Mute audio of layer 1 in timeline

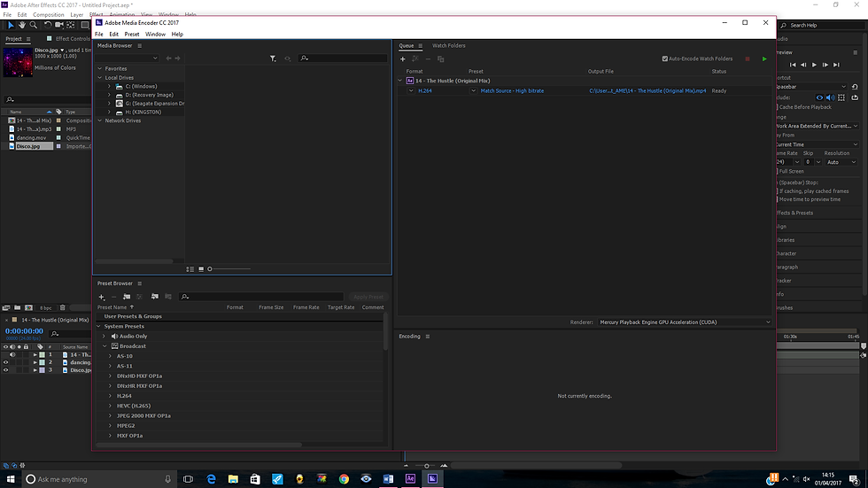tap(12, 354)
